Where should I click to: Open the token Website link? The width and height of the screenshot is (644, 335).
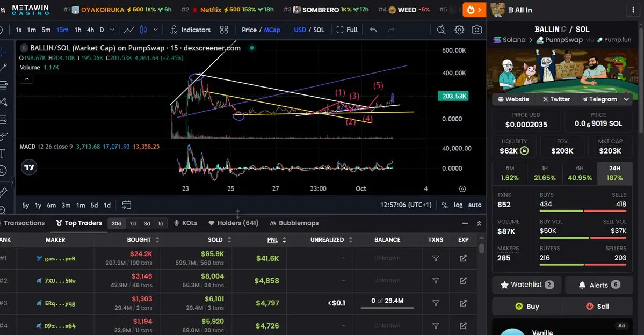tap(513, 99)
